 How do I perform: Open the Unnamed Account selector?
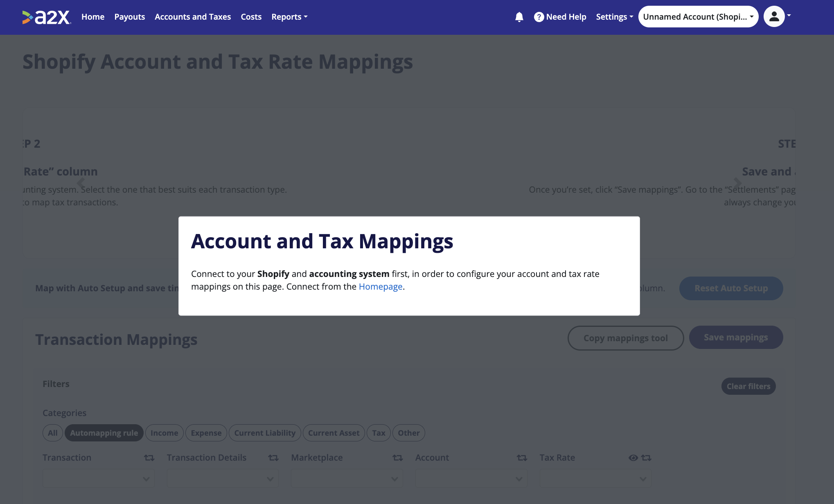(698, 17)
